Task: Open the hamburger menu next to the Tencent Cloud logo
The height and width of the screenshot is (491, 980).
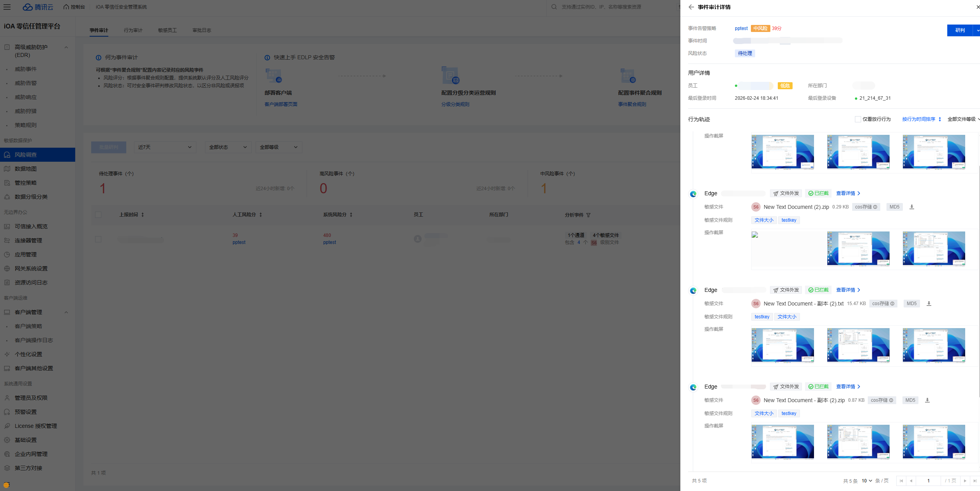Action: pos(7,7)
